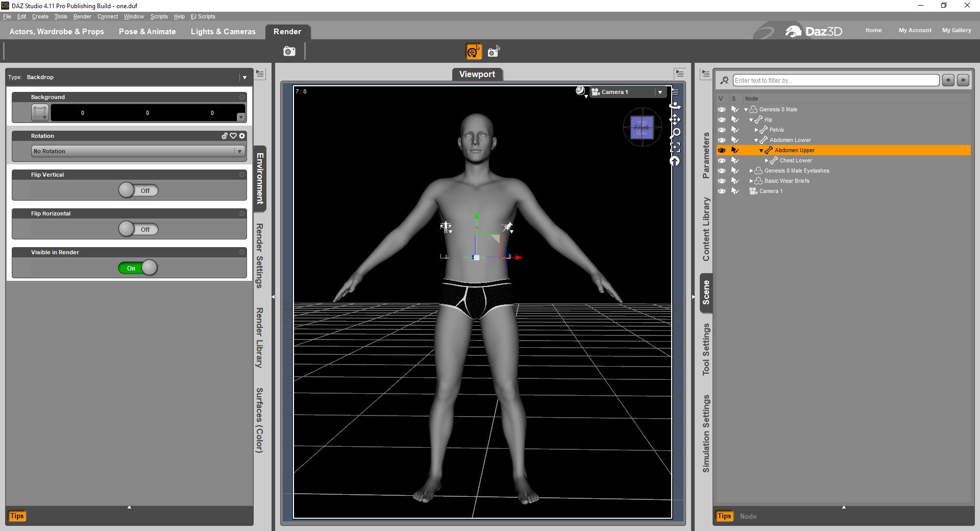The height and width of the screenshot is (531, 980).
Task: Click the Scene filter previous arrow button
Action: pyautogui.click(x=948, y=80)
